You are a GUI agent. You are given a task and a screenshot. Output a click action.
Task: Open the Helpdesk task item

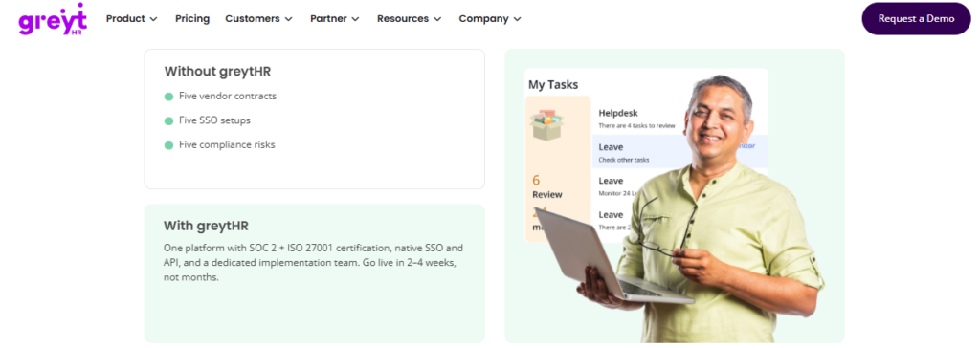[636, 119]
